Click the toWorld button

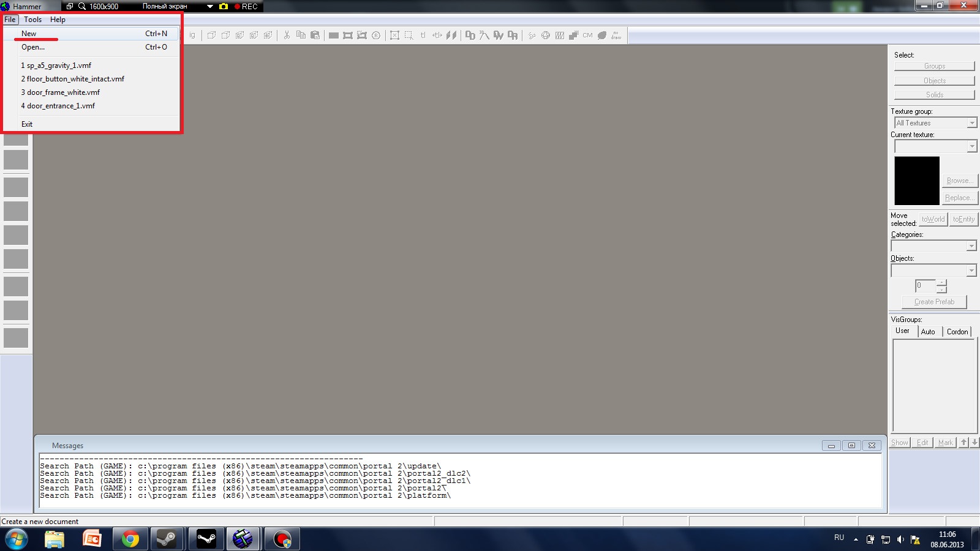coord(933,219)
